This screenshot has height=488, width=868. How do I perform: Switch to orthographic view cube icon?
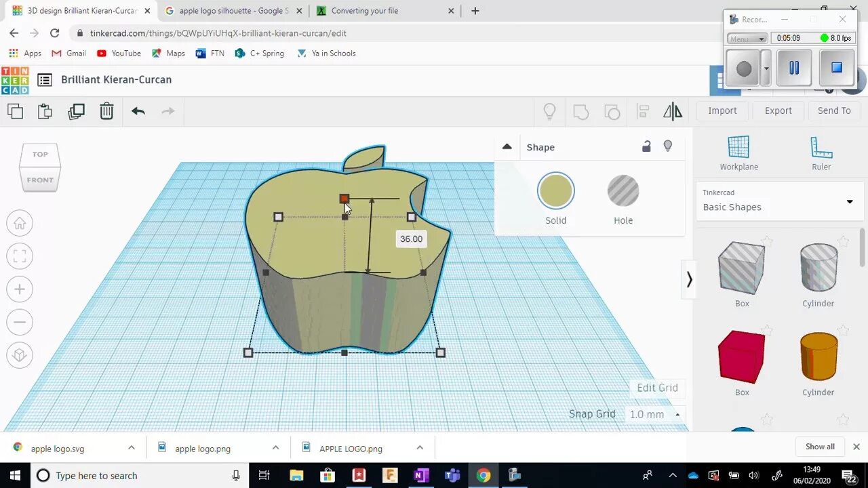tap(20, 355)
